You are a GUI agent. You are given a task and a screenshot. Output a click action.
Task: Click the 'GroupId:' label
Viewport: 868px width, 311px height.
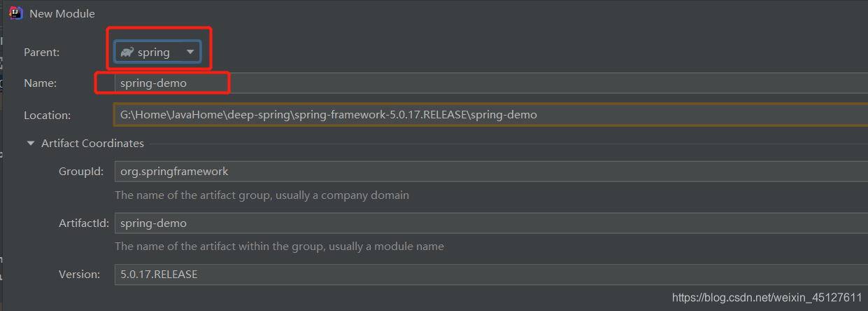[81, 171]
